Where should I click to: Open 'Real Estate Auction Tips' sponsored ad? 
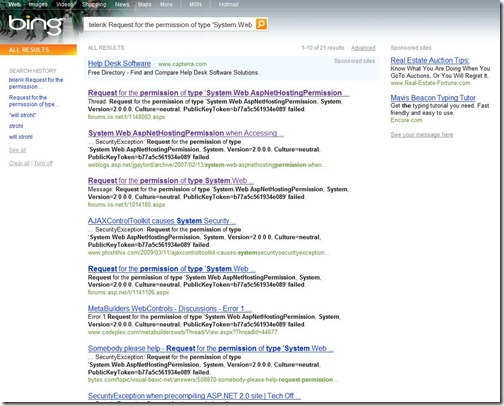(430, 60)
